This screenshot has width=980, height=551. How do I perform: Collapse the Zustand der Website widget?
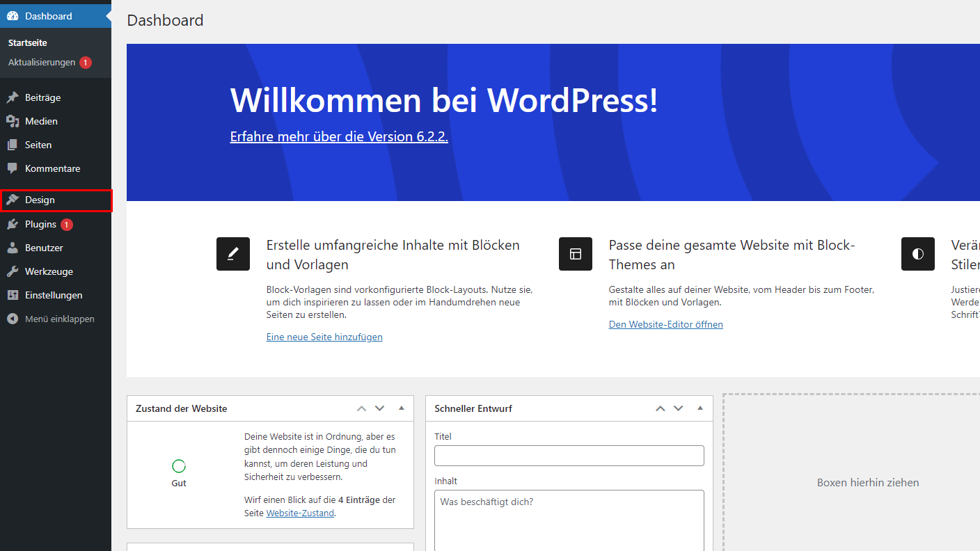402,408
